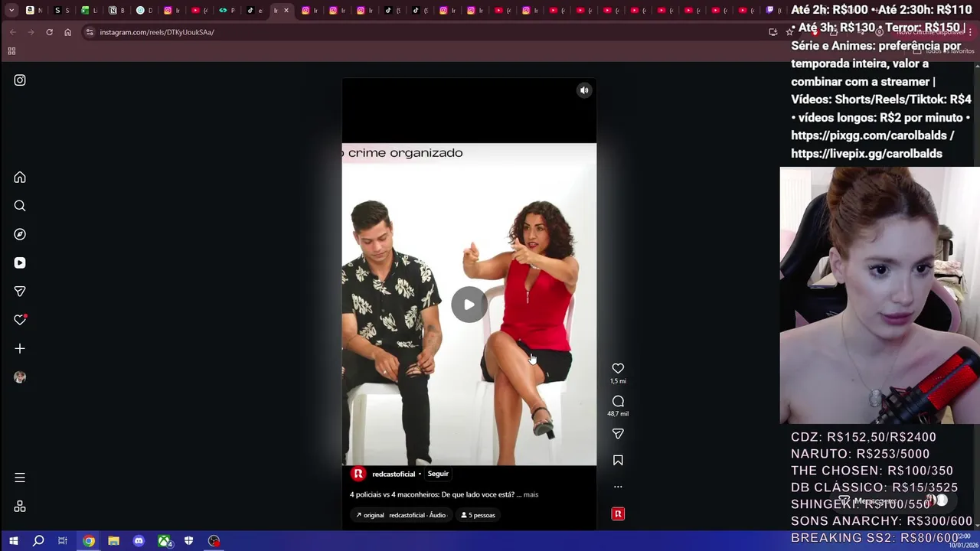This screenshot has width=980, height=551.
Task: Expand the caption with "mais"
Action: click(x=531, y=494)
